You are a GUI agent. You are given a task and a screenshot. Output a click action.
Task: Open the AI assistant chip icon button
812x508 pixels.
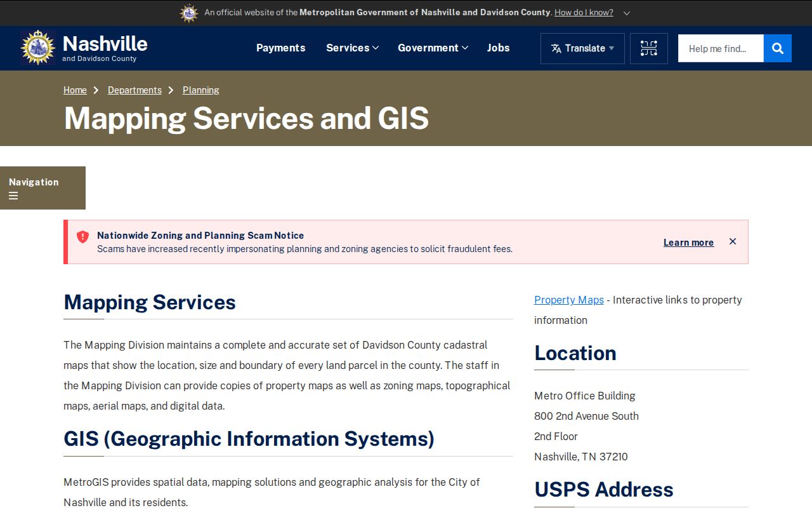(x=648, y=48)
